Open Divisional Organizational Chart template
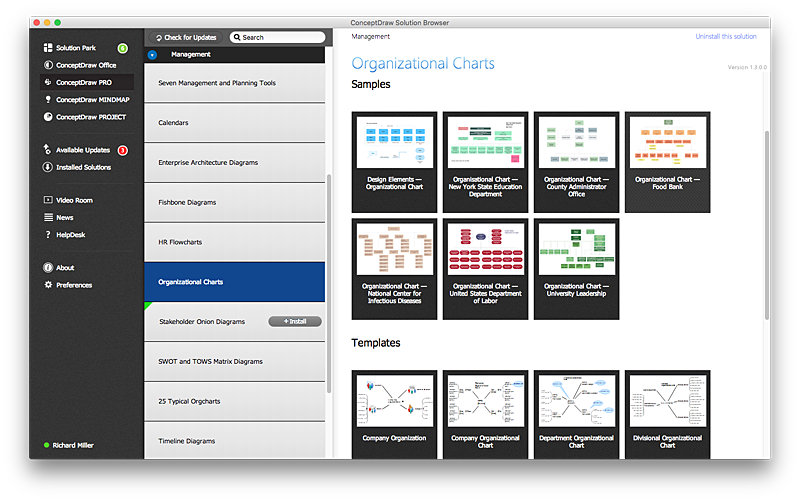The height and width of the screenshot is (501, 800). (x=667, y=414)
